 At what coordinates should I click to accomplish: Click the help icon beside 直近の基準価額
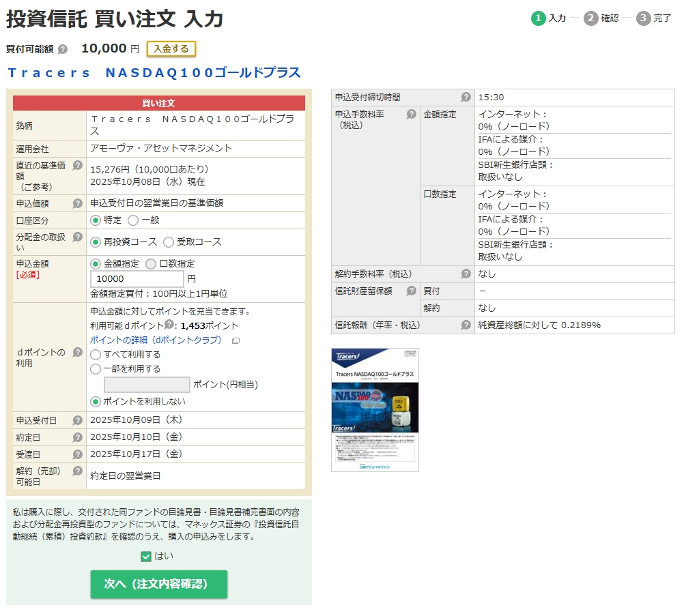(78, 166)
